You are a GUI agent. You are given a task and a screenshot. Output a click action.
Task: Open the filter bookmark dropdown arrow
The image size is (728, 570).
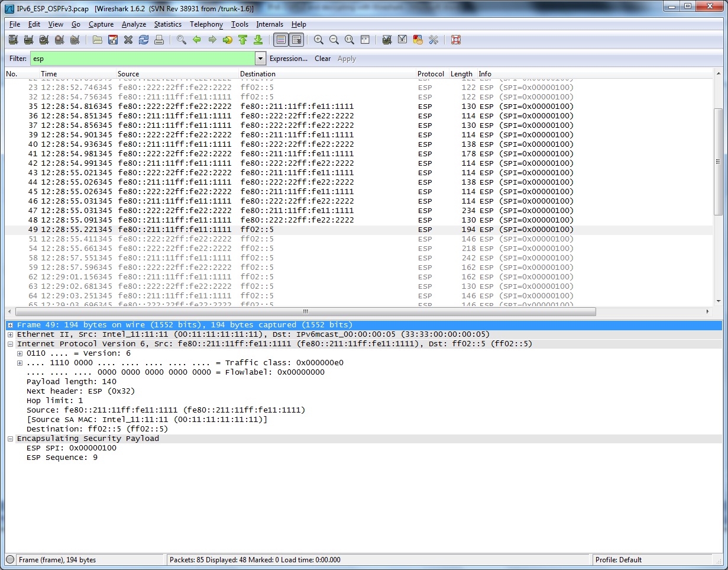[260, 59]
